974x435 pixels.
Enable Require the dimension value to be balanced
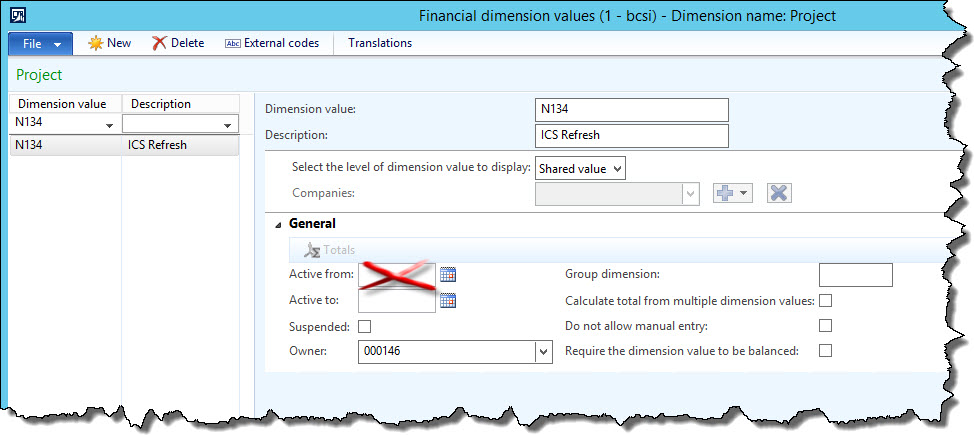(825, 350)
